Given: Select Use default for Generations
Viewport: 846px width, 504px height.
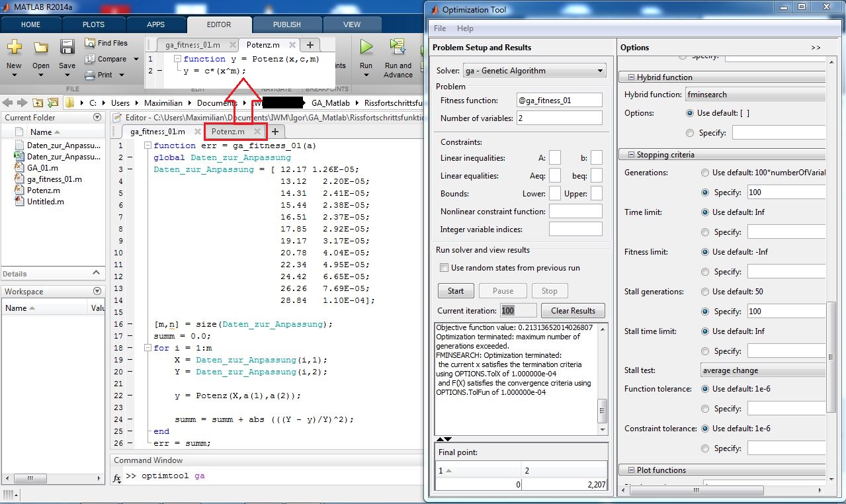Looking at the screenshot, I should point(705,173).
